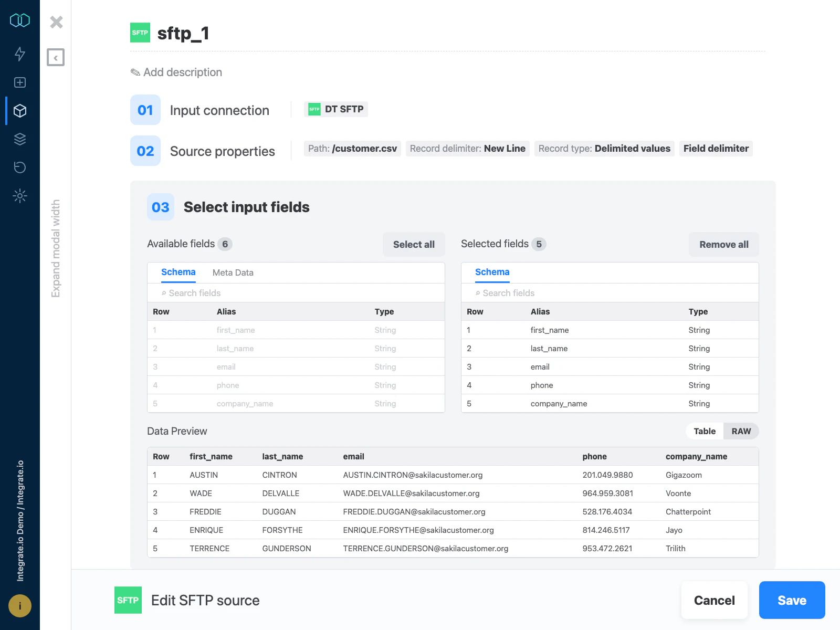Open the packages cube sidebar icon

(20, 111)
